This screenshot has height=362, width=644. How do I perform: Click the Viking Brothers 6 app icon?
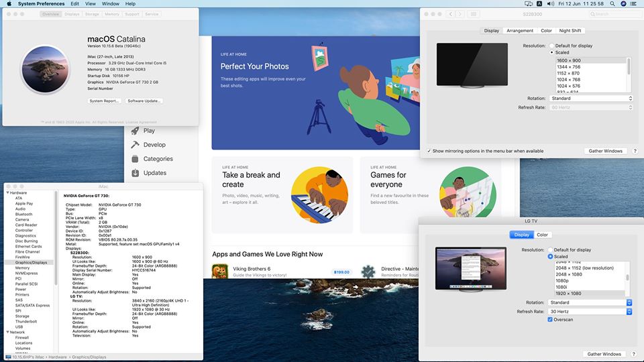(220, 271)
